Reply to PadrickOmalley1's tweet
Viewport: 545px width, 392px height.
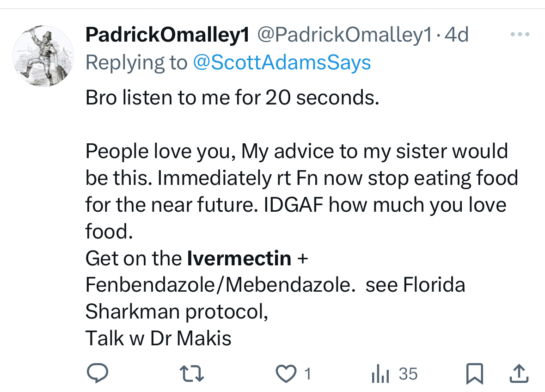coord(98,374)
